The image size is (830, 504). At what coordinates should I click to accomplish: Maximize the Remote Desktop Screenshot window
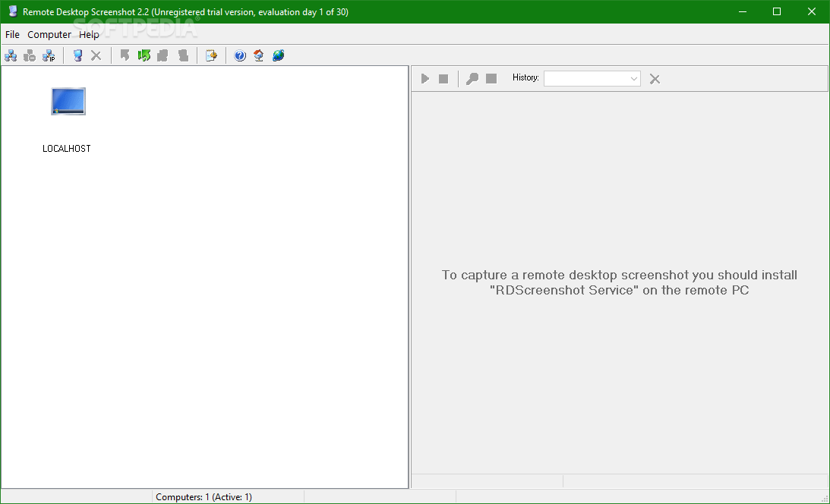(777, 11)
